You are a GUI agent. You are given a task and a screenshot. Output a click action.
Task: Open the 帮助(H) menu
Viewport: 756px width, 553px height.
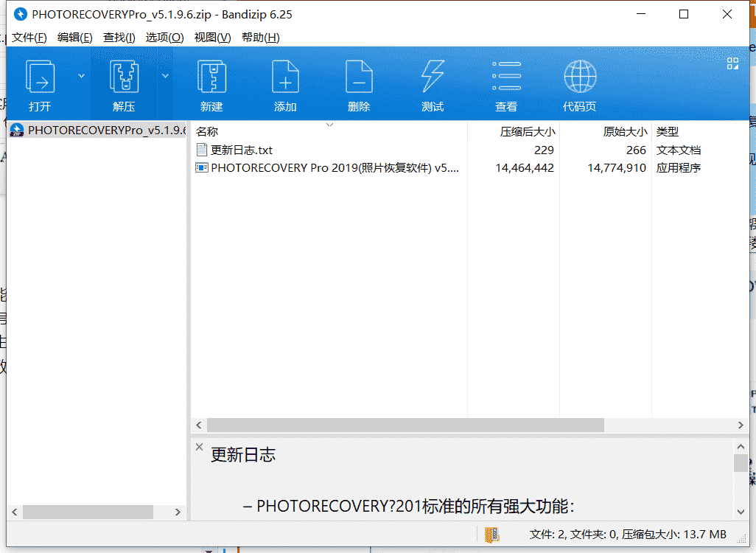pos(260,37)
